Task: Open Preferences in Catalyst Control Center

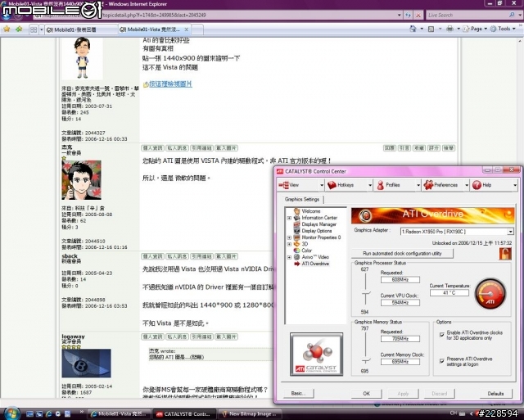Action: click(442, 185)
